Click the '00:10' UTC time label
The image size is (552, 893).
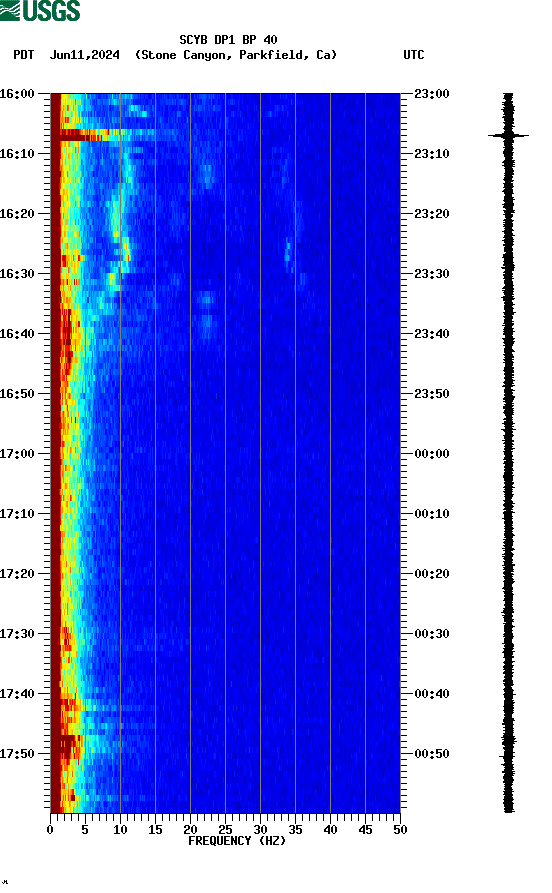(x=432, y=514)
